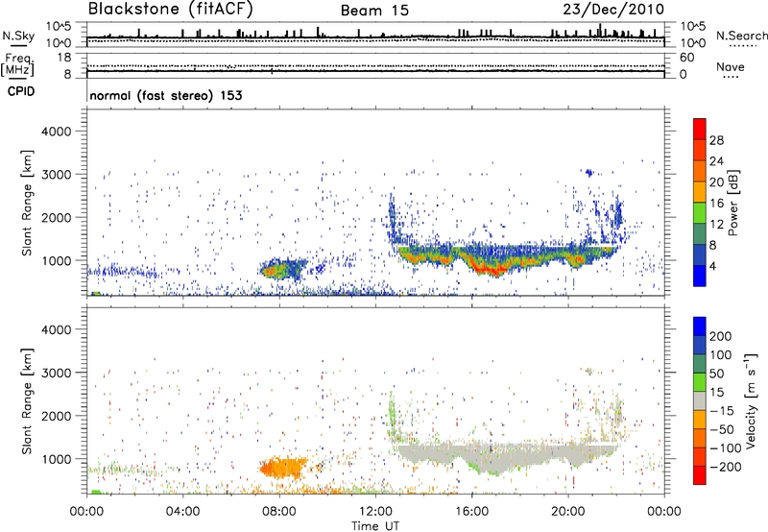Click the date '23/Dec/2010'
Viewport: 768px width, 532px height.
[x=613, y=9]
